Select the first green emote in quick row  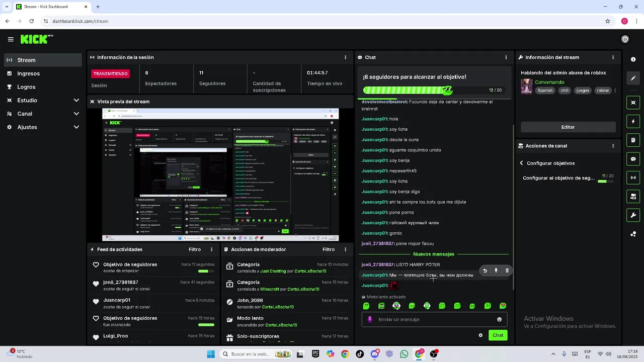click(366, 306)
